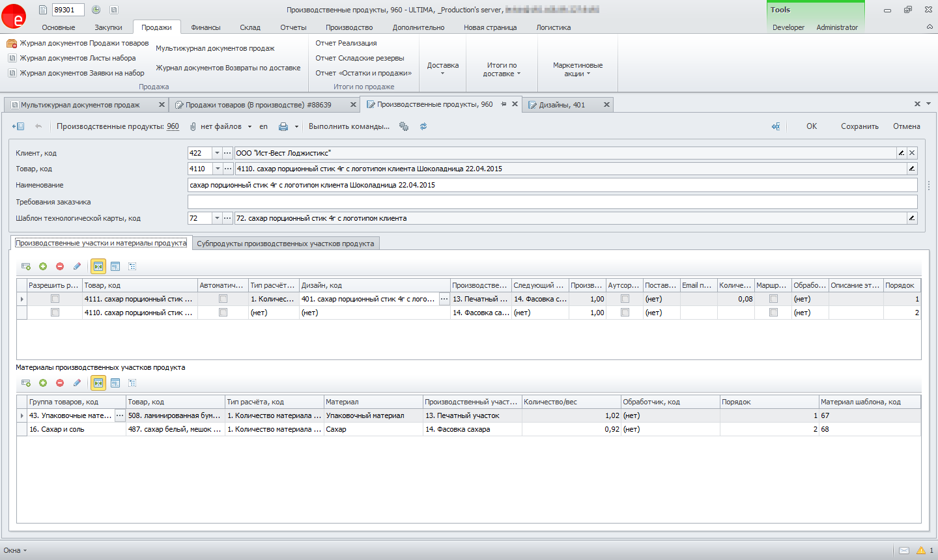Expand the 'Доставка' ribbon dropdown

tap(443, 69)
